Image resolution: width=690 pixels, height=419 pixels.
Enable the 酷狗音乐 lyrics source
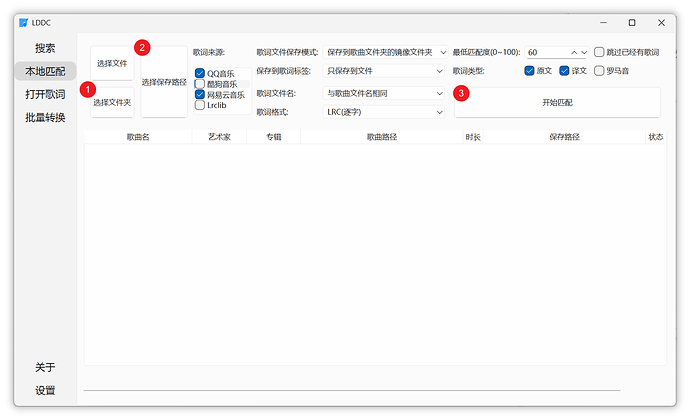coord(200,84)
